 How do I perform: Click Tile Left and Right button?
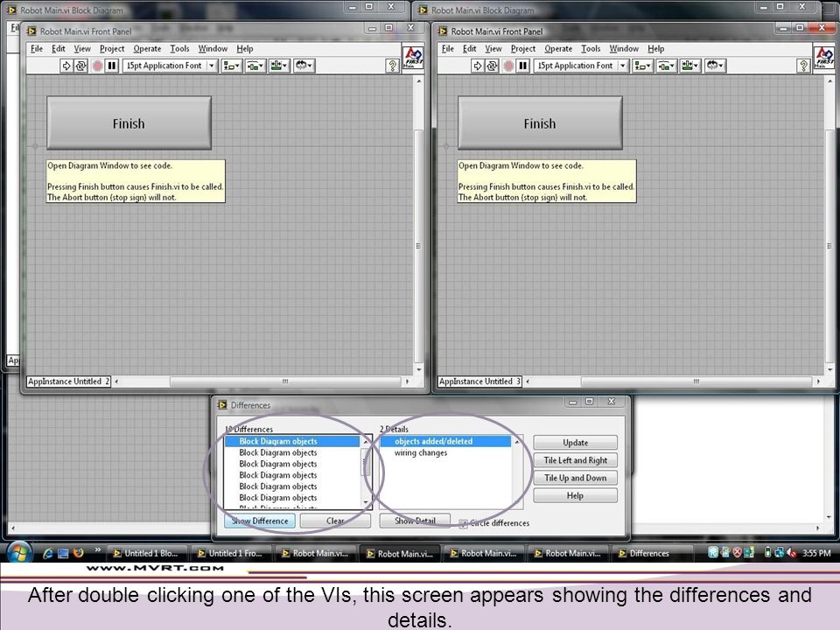[x=576, y=460]
